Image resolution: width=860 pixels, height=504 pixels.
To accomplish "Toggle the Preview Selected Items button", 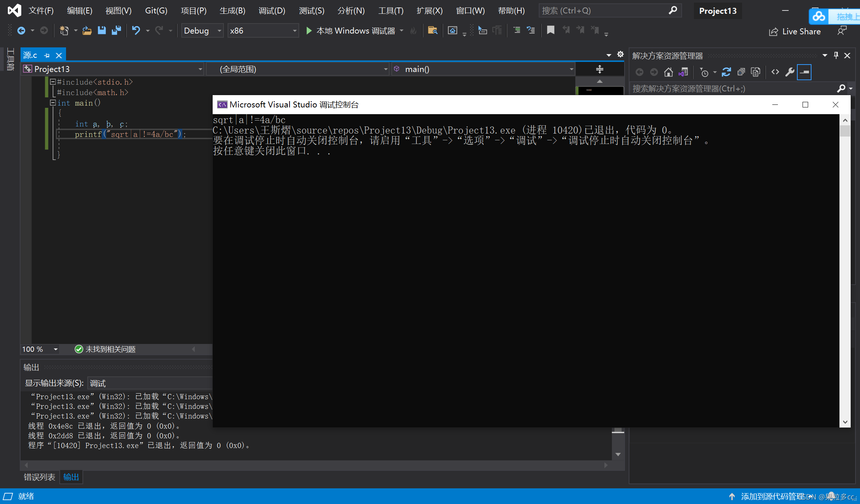I will tap(804, 72).
